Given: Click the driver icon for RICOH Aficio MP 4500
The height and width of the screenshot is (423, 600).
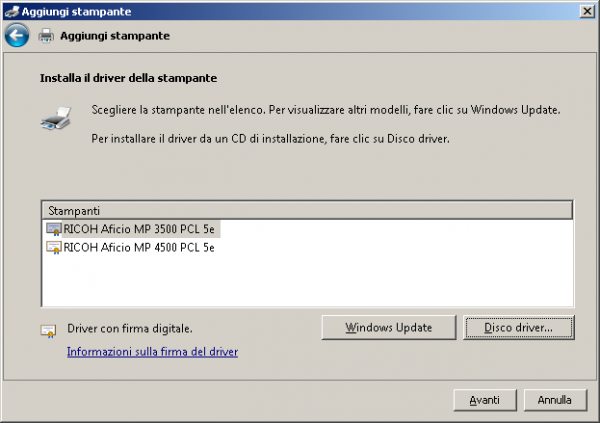Looking at the screenshot, I should click(x=54, y=247).
